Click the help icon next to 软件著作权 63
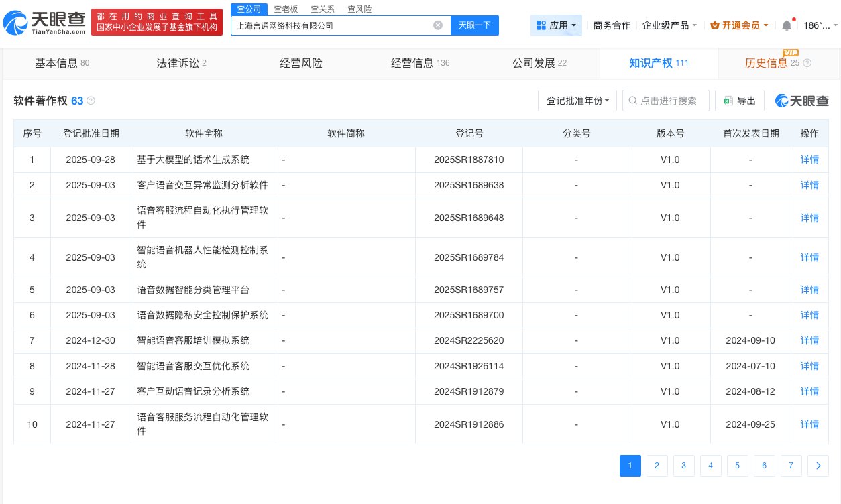This screenshot has width=841, height=504. 91,101
